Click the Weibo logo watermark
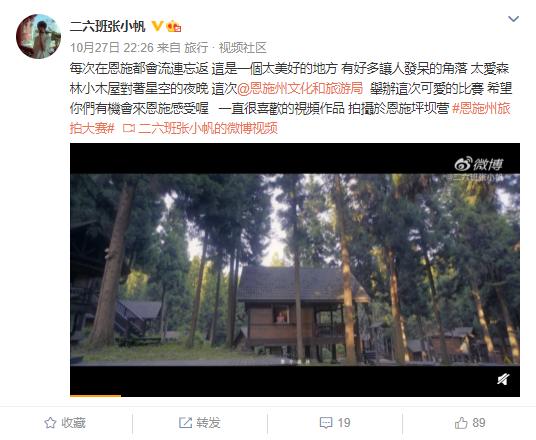The width and height of the screenshot is (536, 440). coord(479,164)
